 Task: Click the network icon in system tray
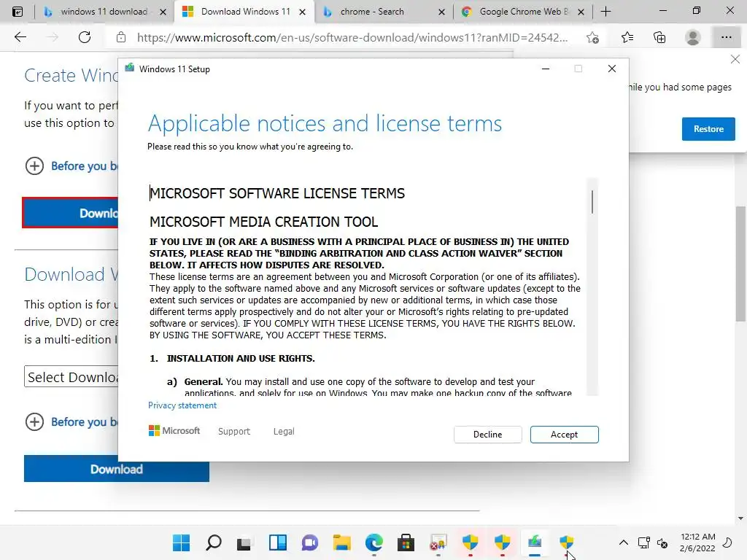(643, 542)
